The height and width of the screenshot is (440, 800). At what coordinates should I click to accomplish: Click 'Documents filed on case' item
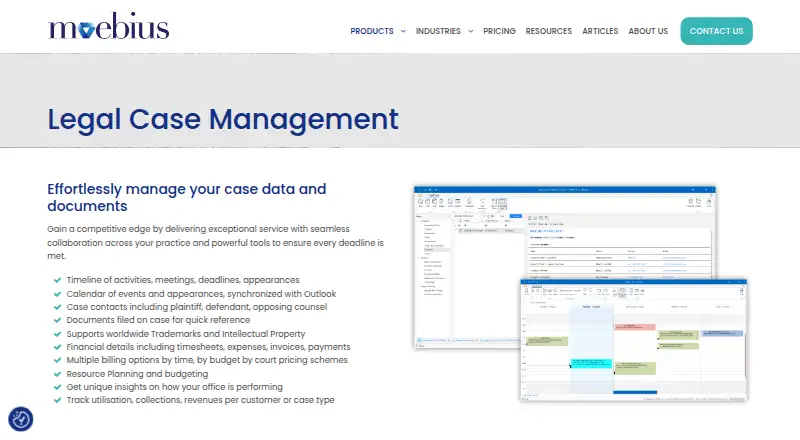click(158, 320)
